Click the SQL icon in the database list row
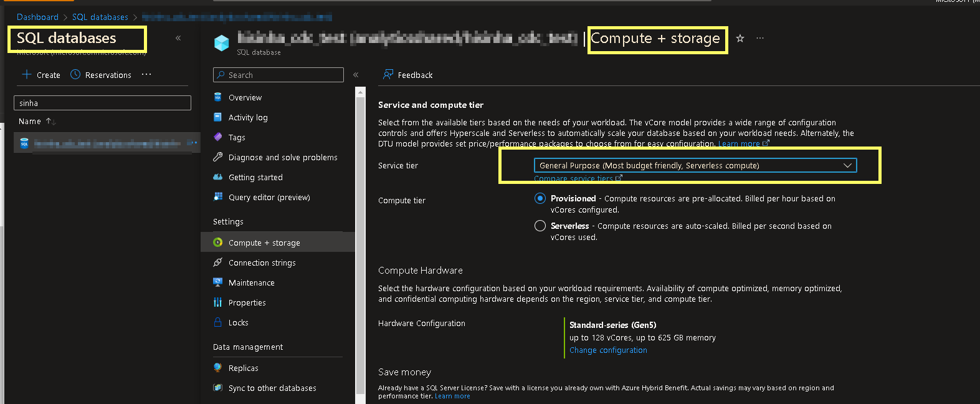The height and width of the screenshot is (404, 980). (24, 143)
